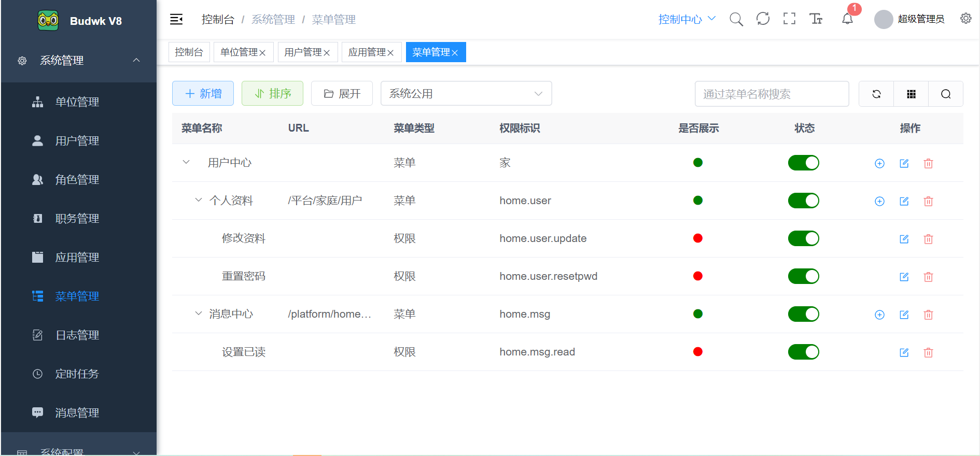Click the notification bell icon

click(x=847, y=19)
